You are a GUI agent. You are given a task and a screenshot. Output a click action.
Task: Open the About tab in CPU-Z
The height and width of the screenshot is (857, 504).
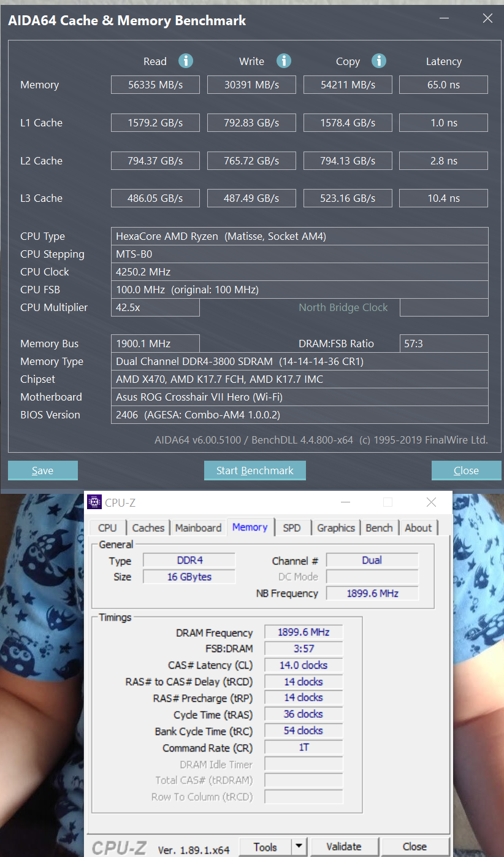418,528
